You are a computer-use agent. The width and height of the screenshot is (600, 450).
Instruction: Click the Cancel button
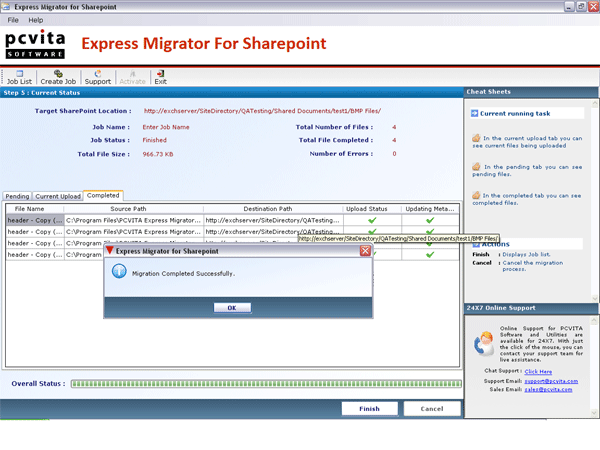[432, 408]
